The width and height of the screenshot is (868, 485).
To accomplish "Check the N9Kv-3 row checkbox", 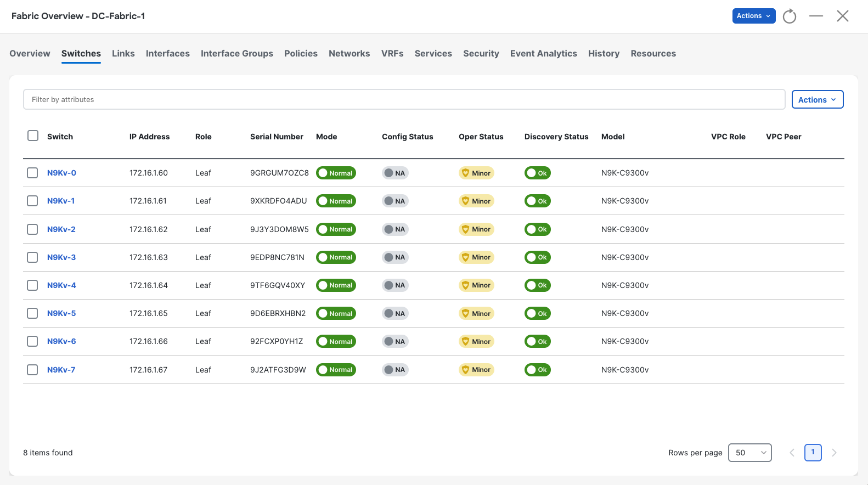I will pos(32,257).
